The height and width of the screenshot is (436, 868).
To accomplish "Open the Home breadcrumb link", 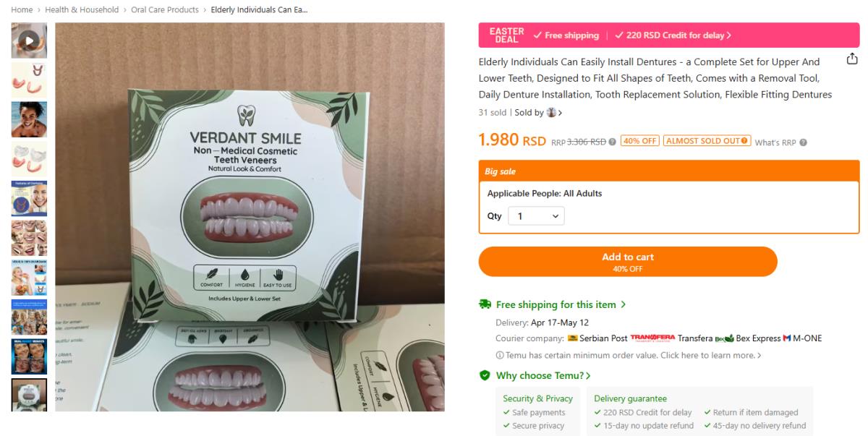I will click(22, 10).
